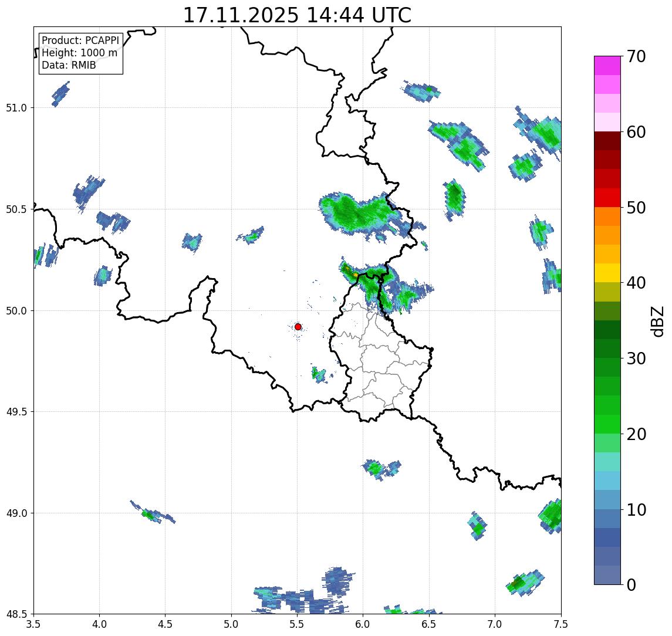
Task: Click the dark red colorbar segment below 60
Action: [x=607, y=141]
